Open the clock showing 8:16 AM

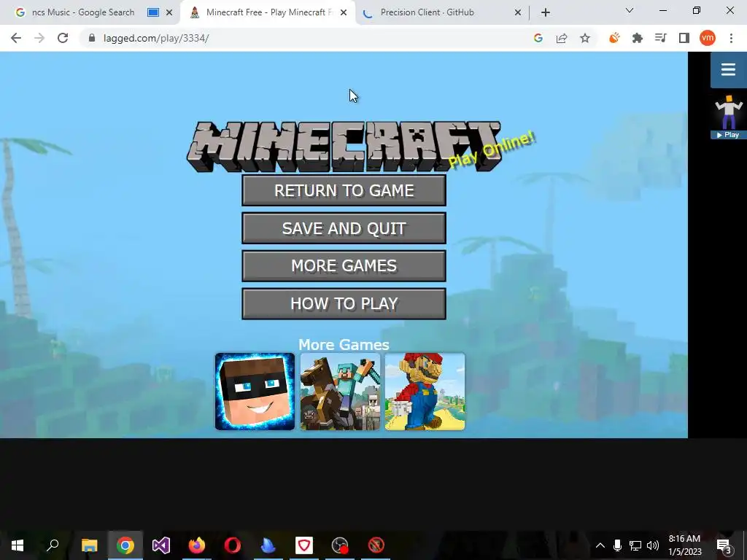pyautogui.click(x=684, y=545)
